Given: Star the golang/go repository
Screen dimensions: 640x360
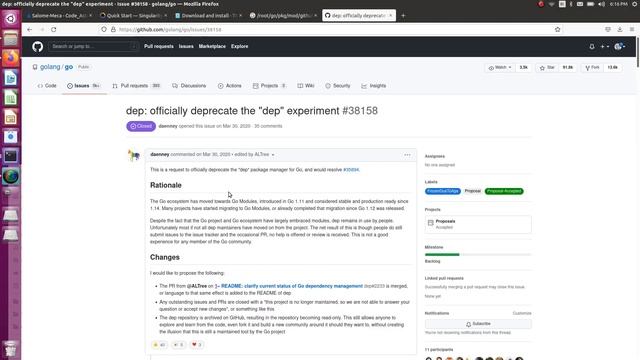Looking at the screenshot, I should pos(547,67).
